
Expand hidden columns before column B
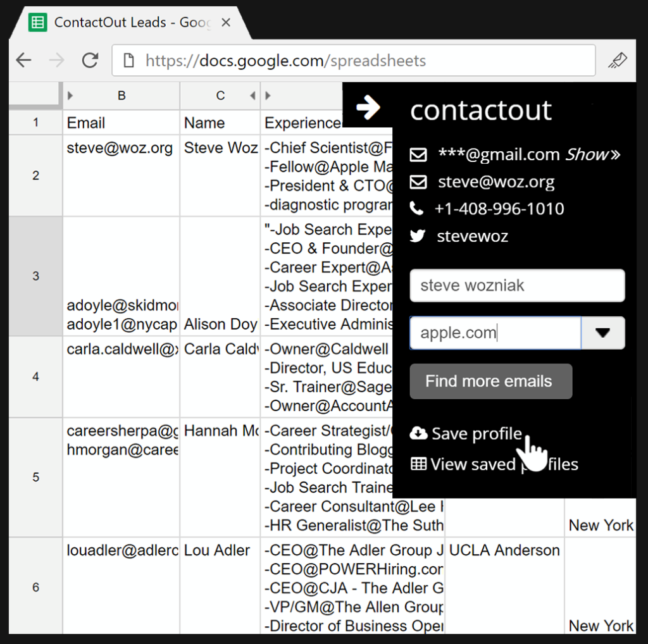coord(70,96)
